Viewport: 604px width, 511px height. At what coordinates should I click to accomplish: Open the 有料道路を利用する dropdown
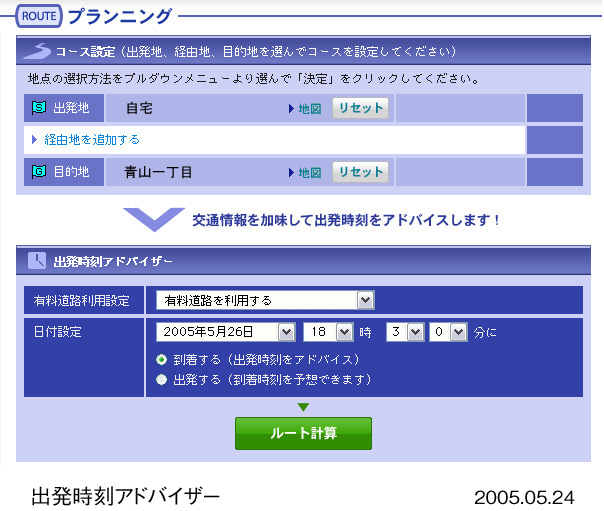click(265, 300)
